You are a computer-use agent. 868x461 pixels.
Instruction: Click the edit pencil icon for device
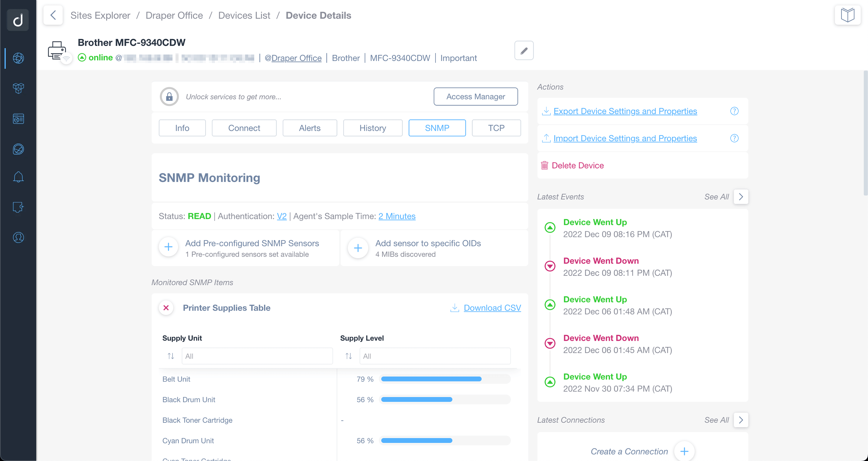[x=524, y=51]
